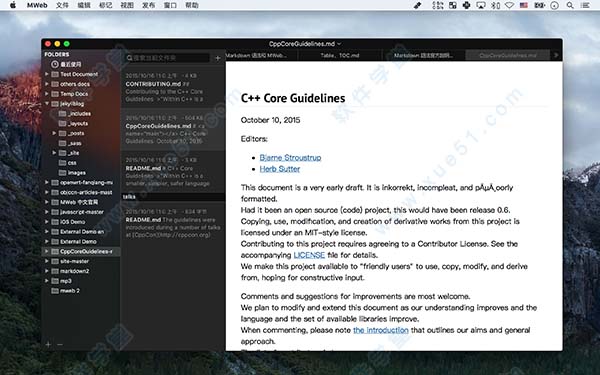Open Notification Center icon in menu bar
The image size is (600, 375).
click(x=585, y=5)
